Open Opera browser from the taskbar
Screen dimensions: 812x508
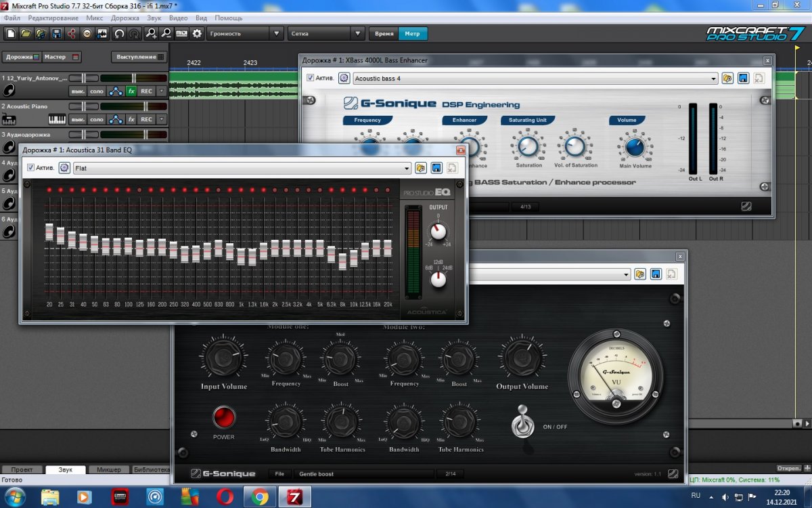224,497
